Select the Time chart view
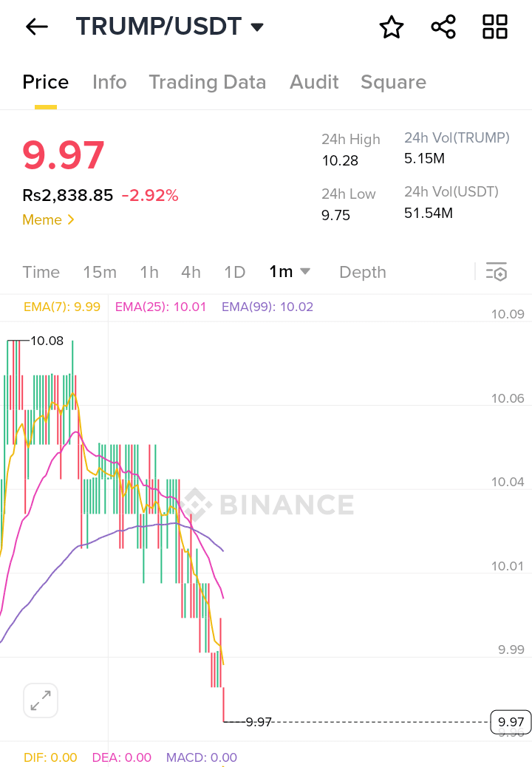The height and width of the screenshot is (767, 532). (x=41, y=272)
